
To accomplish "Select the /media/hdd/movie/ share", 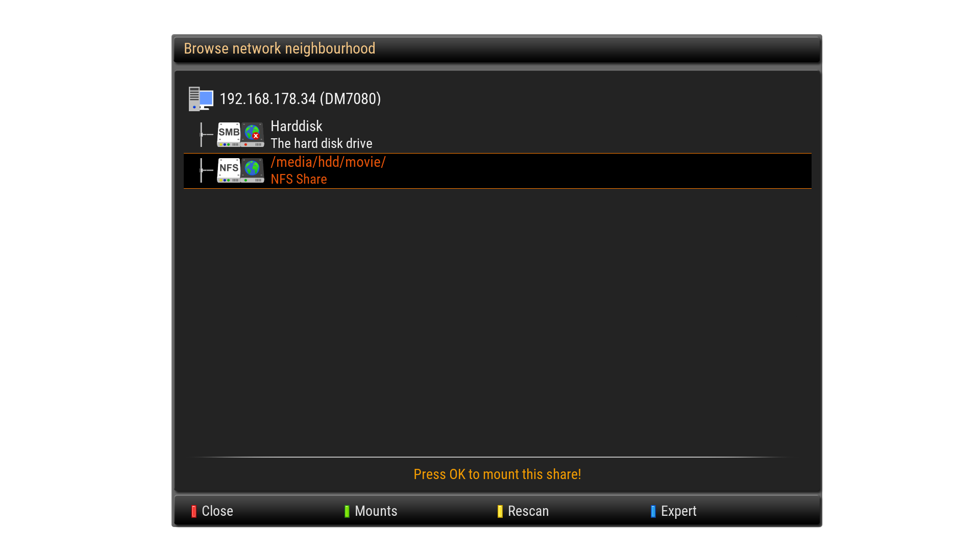I will (498, 171).
